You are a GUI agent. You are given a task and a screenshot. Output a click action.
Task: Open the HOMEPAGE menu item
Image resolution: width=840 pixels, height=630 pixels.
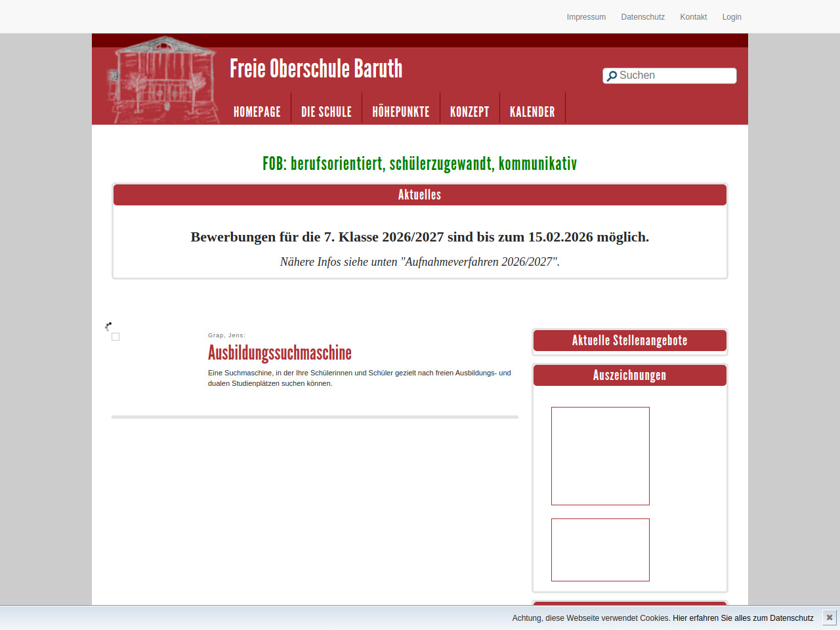(257, 112)
